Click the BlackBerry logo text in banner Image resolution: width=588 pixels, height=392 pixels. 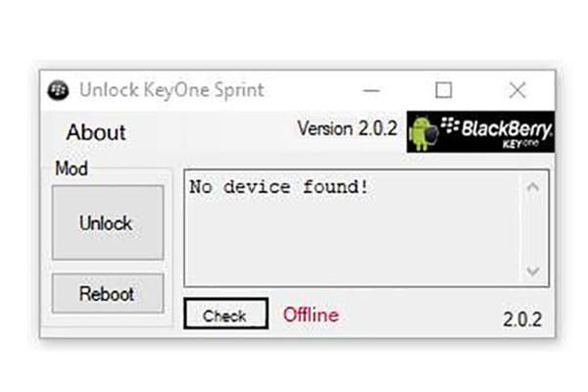(497, 128)
